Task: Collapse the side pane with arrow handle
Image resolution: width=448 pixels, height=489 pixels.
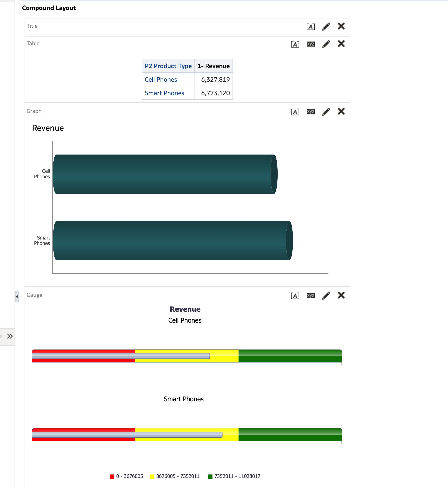Action: coord(17,297)
